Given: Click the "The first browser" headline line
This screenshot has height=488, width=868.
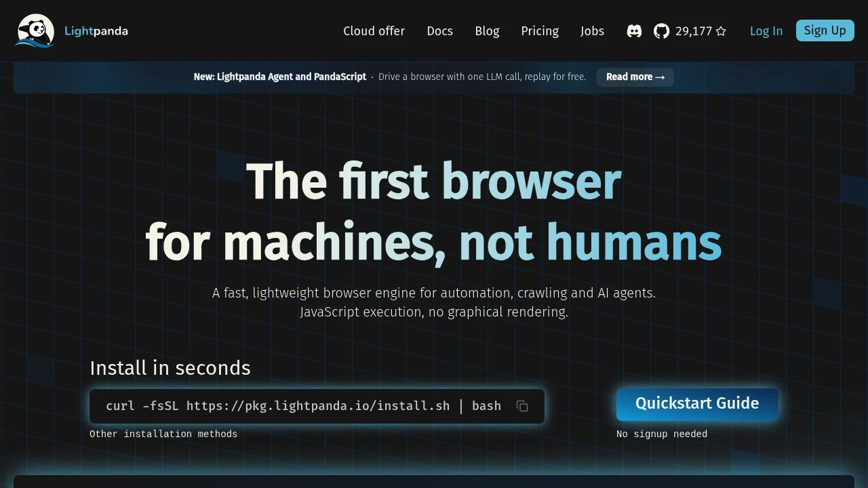Looking at the screenshot, I should pyautogui.click(x=434, y=180).
